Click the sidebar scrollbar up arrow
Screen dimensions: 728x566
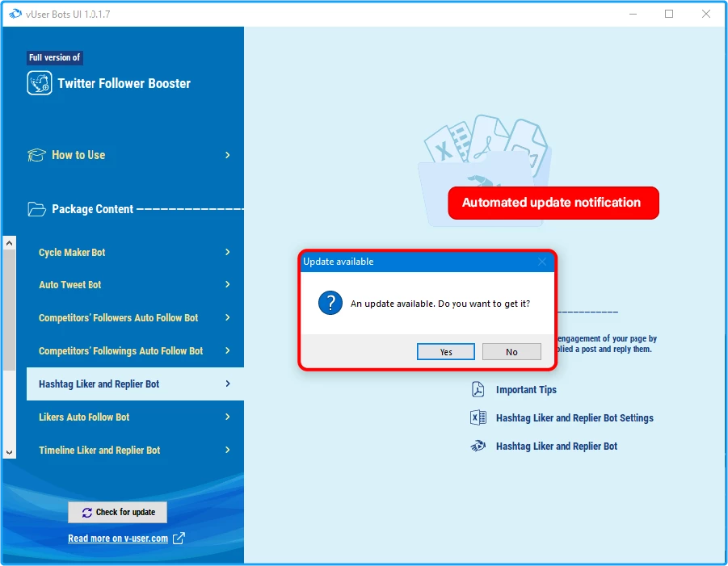pyautogui.click(x=9, y=243)
